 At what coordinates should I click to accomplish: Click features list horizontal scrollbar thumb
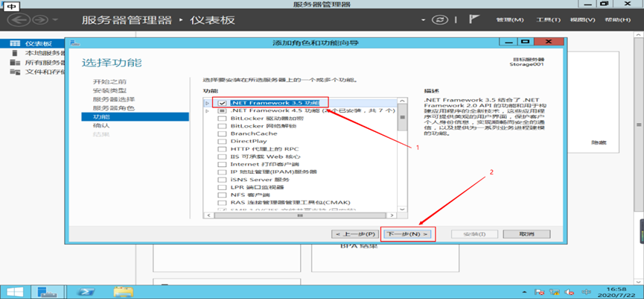300,215
